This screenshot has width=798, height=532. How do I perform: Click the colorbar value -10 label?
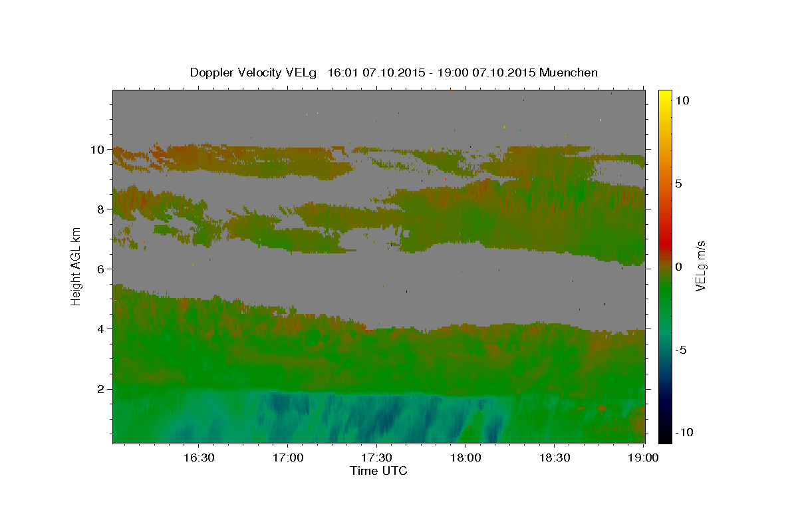click(685, 433)
